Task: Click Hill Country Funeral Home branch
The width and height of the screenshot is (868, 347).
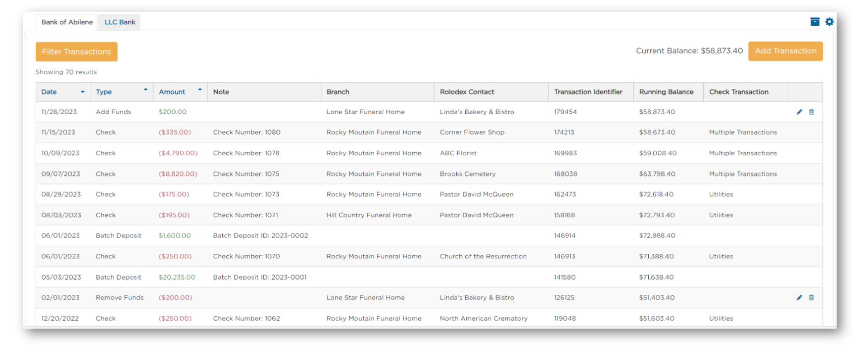Action: click(369, 215)
